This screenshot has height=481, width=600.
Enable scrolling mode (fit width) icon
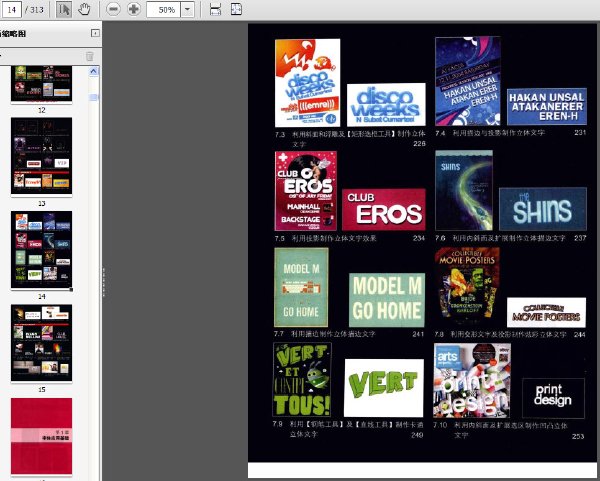215,9
